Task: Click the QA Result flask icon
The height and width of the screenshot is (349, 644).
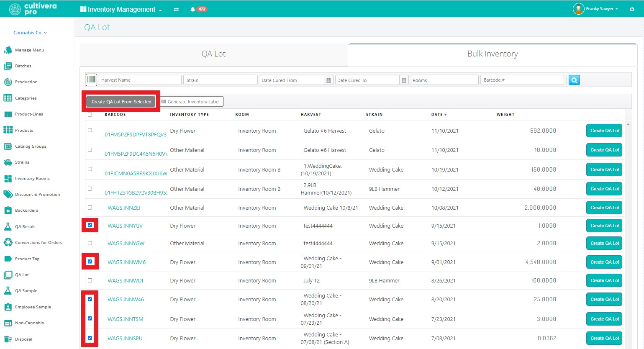Action: (8, 227)
